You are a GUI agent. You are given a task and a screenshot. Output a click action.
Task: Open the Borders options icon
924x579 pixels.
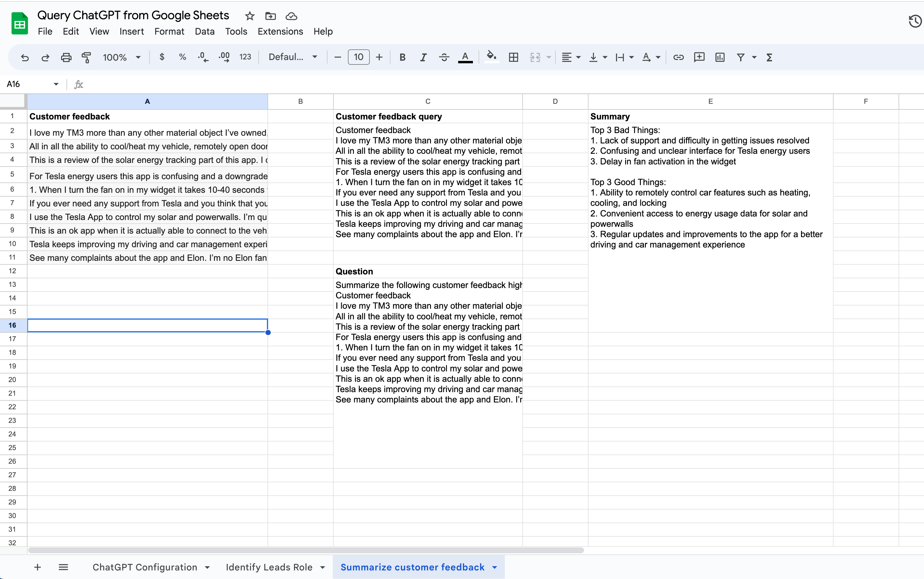(x=513, y=57)
